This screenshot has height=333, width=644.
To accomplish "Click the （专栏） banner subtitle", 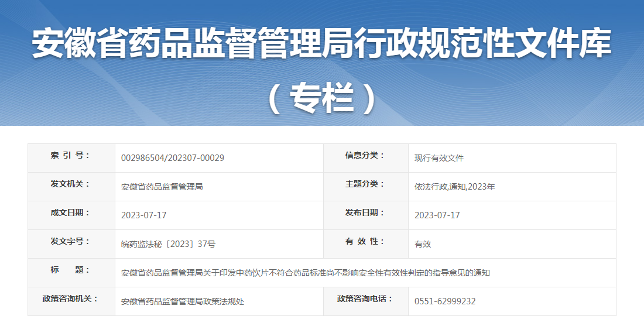I will click(322, 98).
